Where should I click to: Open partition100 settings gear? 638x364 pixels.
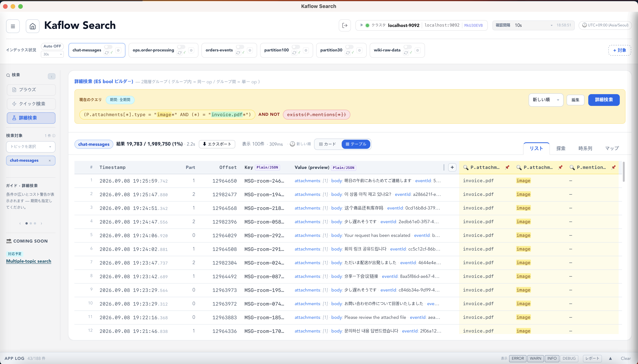click(306, 50)
